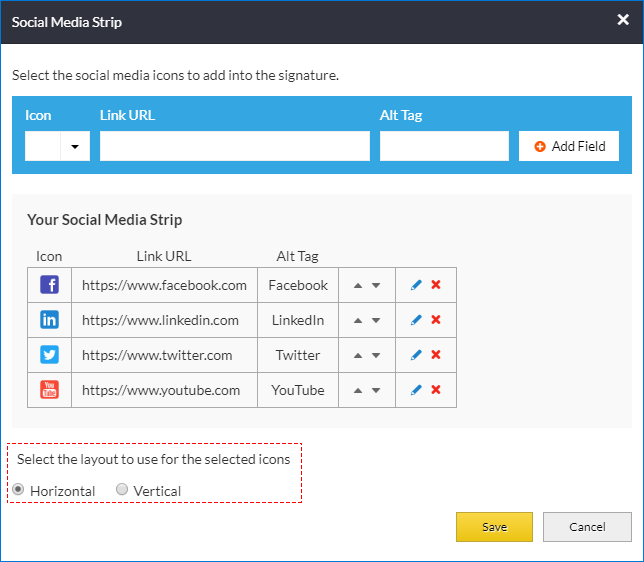
Task: Click the YouTube alt tag cell
Action: click(x=298, y=390)
